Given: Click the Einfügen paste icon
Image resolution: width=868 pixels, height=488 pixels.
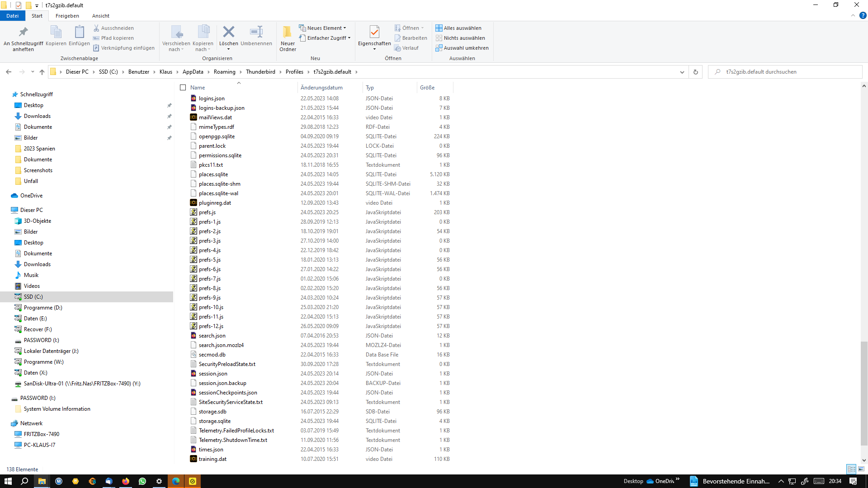Looking at the screenshot, I should point(79,32).
